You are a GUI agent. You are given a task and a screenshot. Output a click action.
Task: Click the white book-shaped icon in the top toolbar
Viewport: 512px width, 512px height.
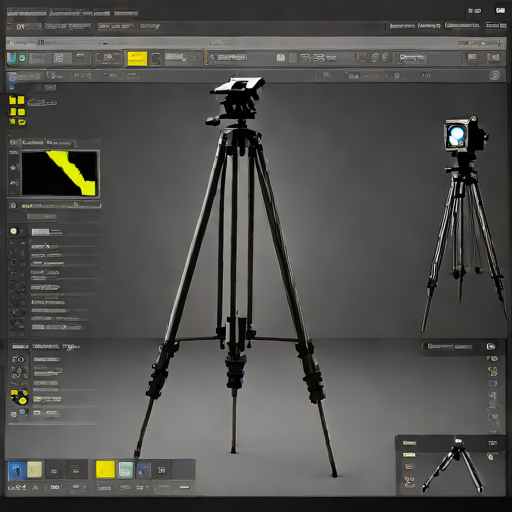[281, 58]
